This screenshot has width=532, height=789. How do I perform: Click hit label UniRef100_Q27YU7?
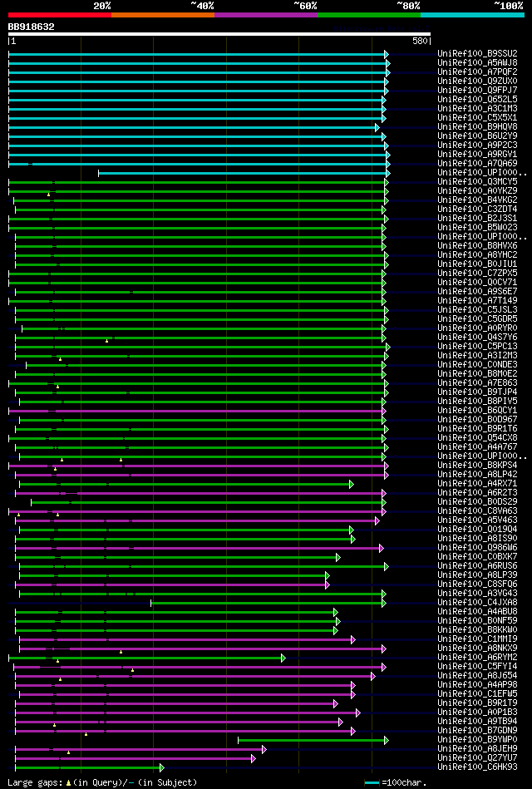(477, 757)
